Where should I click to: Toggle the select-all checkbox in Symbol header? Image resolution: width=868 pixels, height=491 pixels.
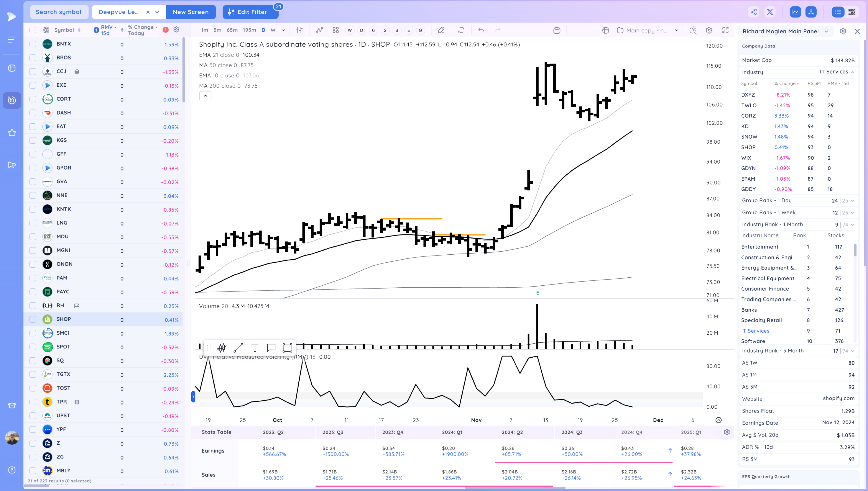(33, 30)
